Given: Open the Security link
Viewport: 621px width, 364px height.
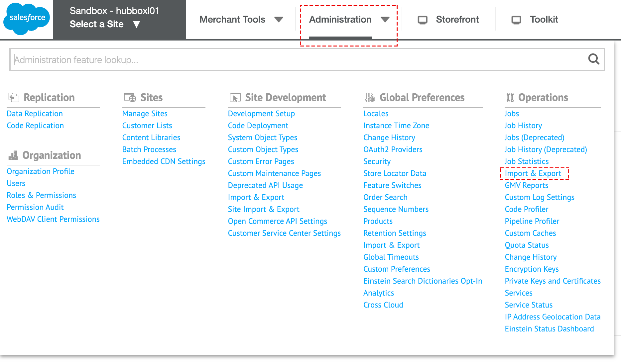Looking at the screenshot, I should pyautogui.click(x=377, y=161).
